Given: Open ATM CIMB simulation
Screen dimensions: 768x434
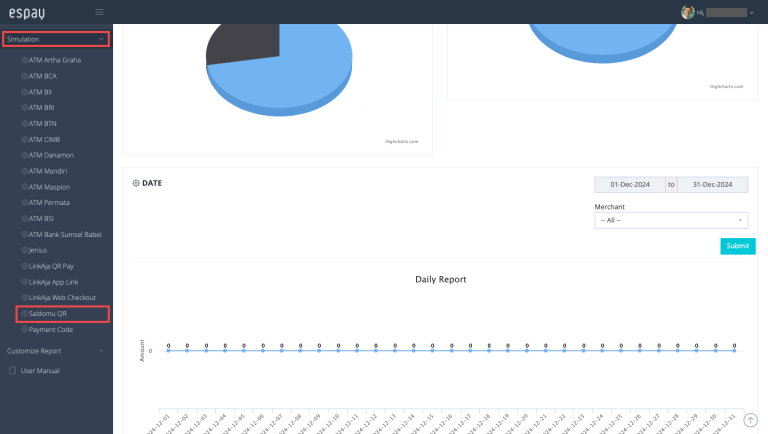Looking at the screenshot, I should tap(44, 140).
